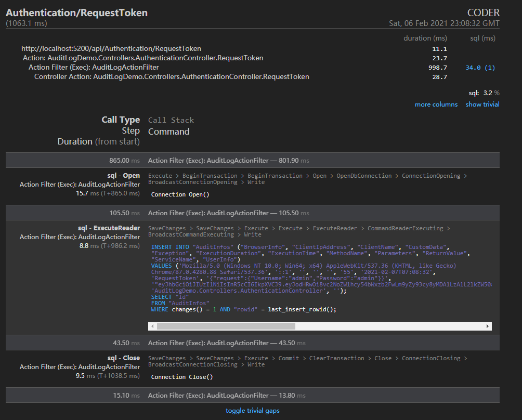Click the 'Duration (from start)' header label

[99, 141]
